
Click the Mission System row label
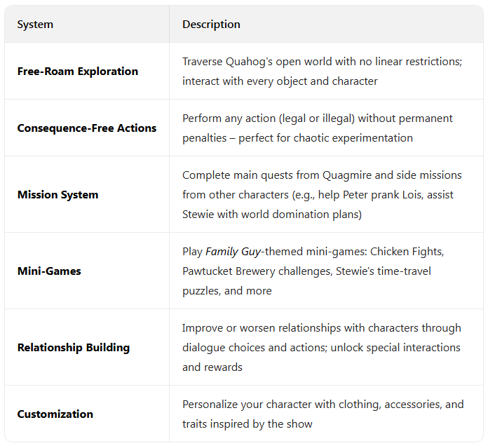pos(57,194)
